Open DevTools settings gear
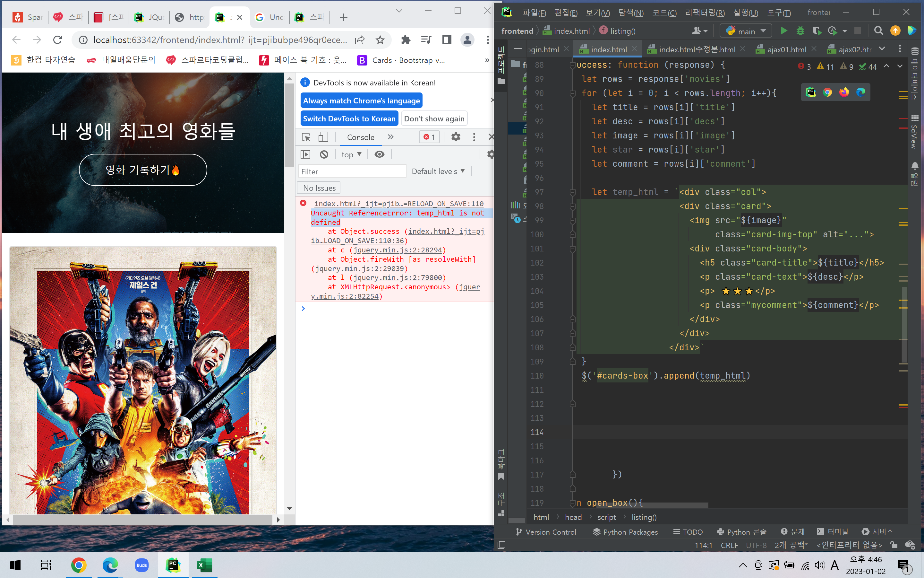The height and width of the screenshot is (578, 924). 456,137
